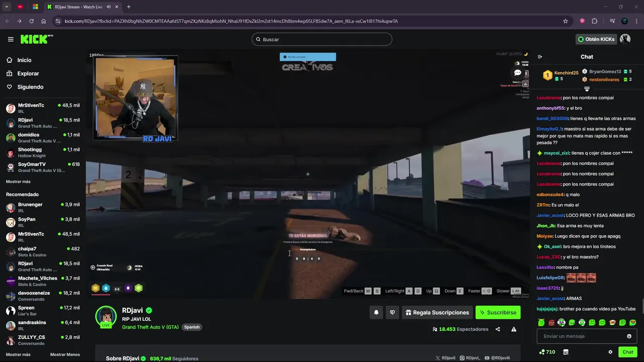This screenshot has height=362, width=644.
Task: Click the Instagram RDjavi_ social link
Action: 470,358
